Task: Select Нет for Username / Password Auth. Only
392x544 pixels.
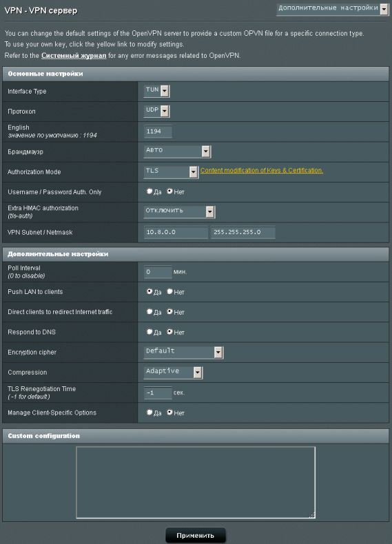Action: [x=169, y=191]
